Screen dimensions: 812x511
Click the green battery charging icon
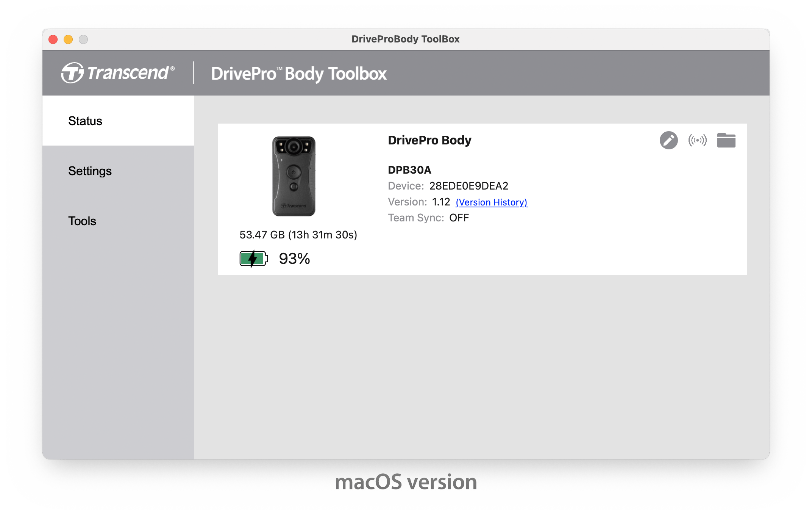253,259
